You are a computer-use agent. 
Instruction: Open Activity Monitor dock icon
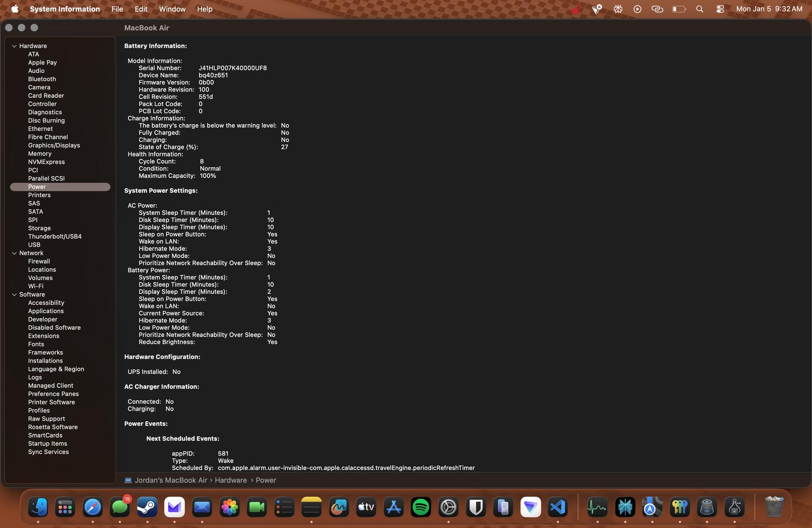click(x=597, y=507)
